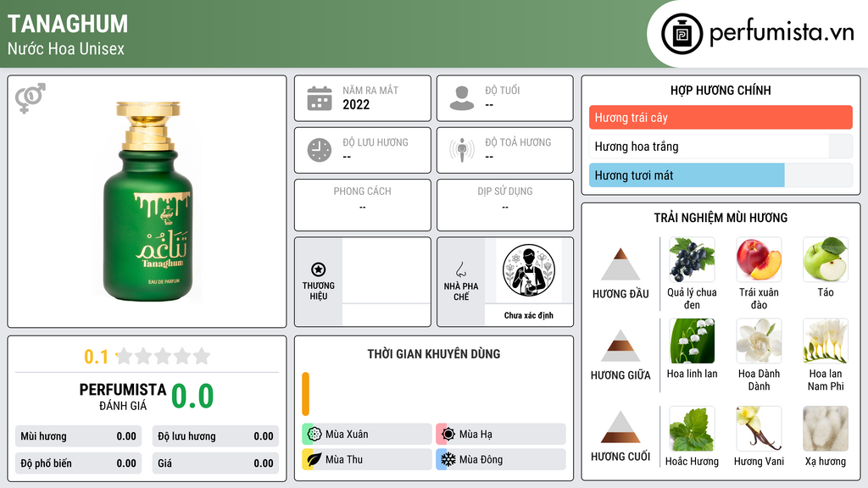
Task: Click the five-star rating row
Action: tap(164, 356)
